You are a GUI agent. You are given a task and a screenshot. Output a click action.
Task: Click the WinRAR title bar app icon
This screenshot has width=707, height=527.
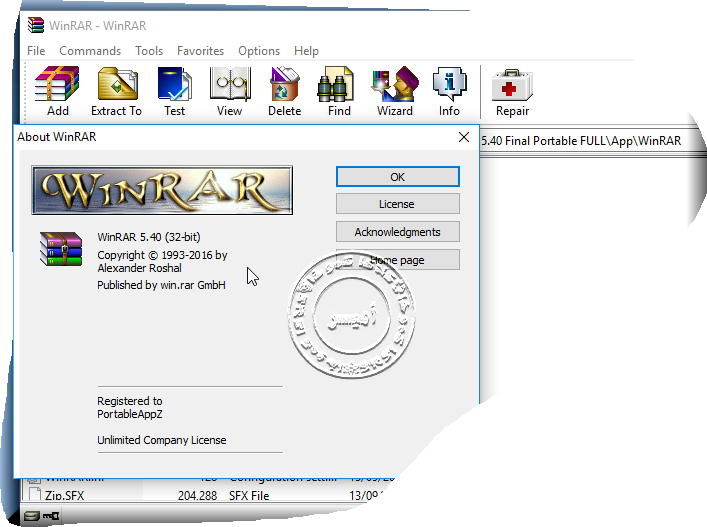tap(36, 25)
